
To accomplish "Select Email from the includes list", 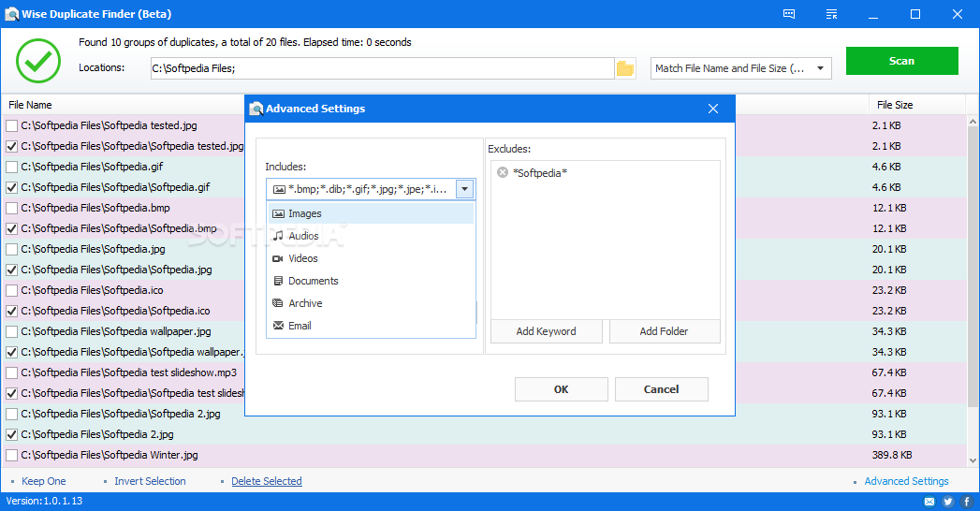I will click(372, 326).
